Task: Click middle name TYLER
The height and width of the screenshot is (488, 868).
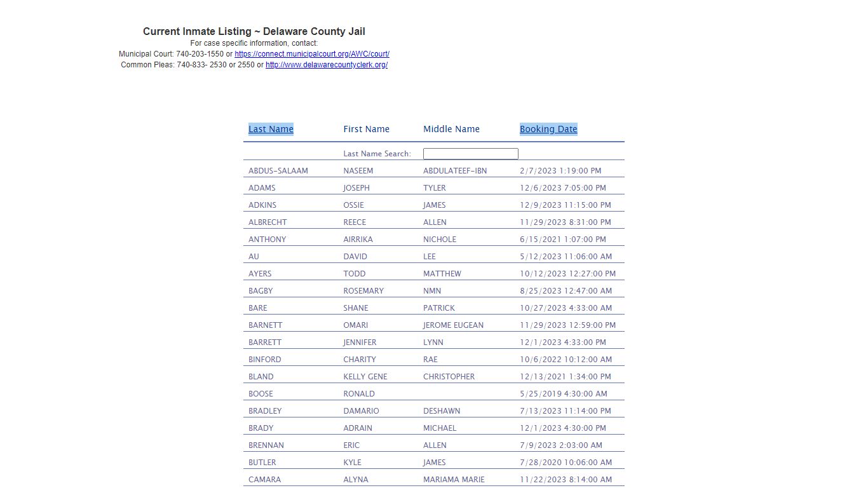Action: [x=435, y=188]
